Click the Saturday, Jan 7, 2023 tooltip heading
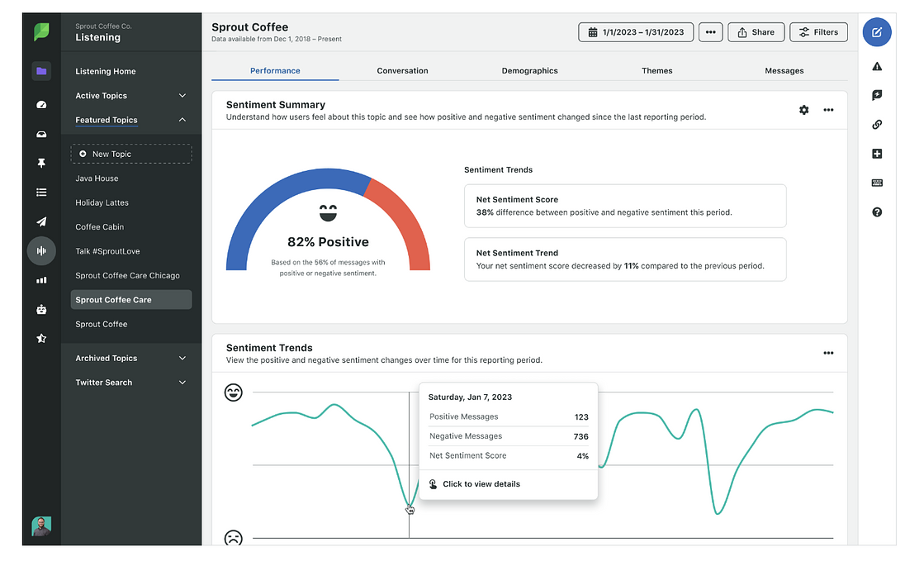 tap(470, 397)
